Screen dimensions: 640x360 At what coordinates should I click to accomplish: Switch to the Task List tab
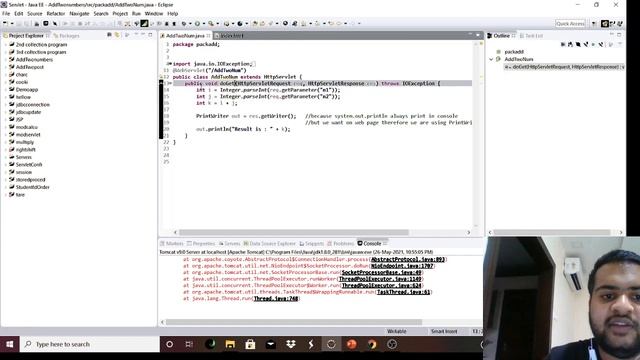[x=531, y=36]
